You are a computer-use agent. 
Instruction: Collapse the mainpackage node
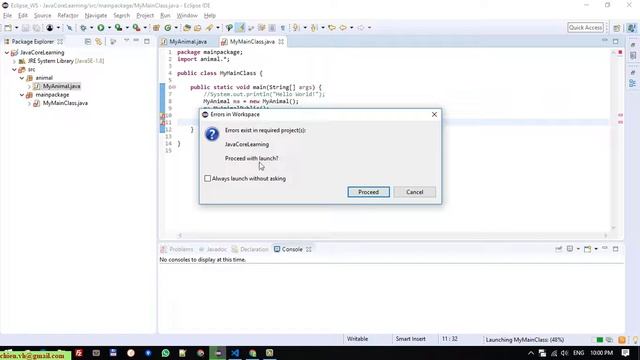click(22, 95)
